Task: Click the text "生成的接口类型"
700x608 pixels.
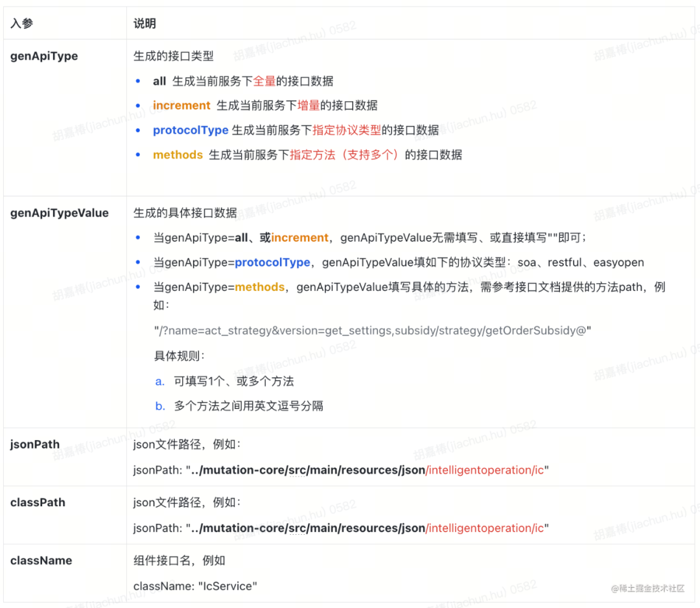Action: [174, 56]
